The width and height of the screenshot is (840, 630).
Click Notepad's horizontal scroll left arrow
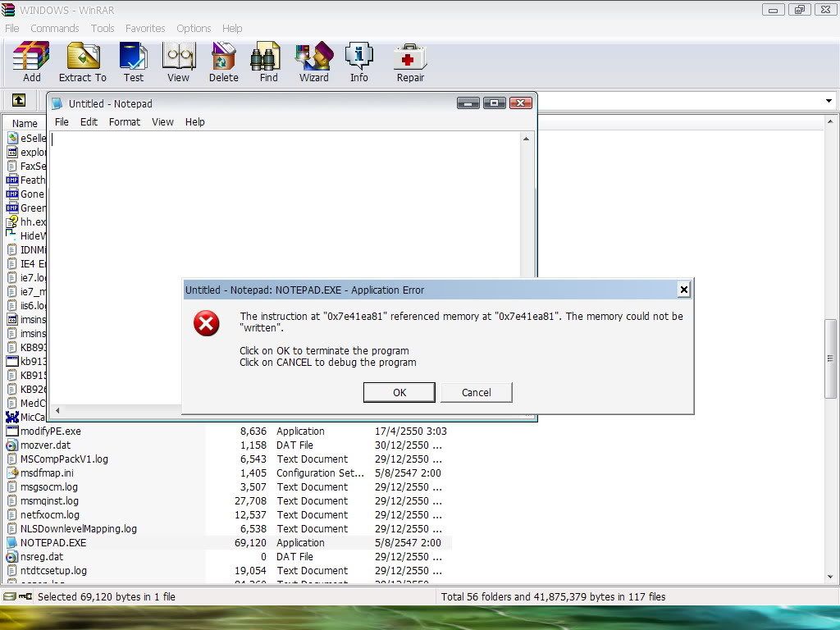pyautogui.click(x=57, y=410)
